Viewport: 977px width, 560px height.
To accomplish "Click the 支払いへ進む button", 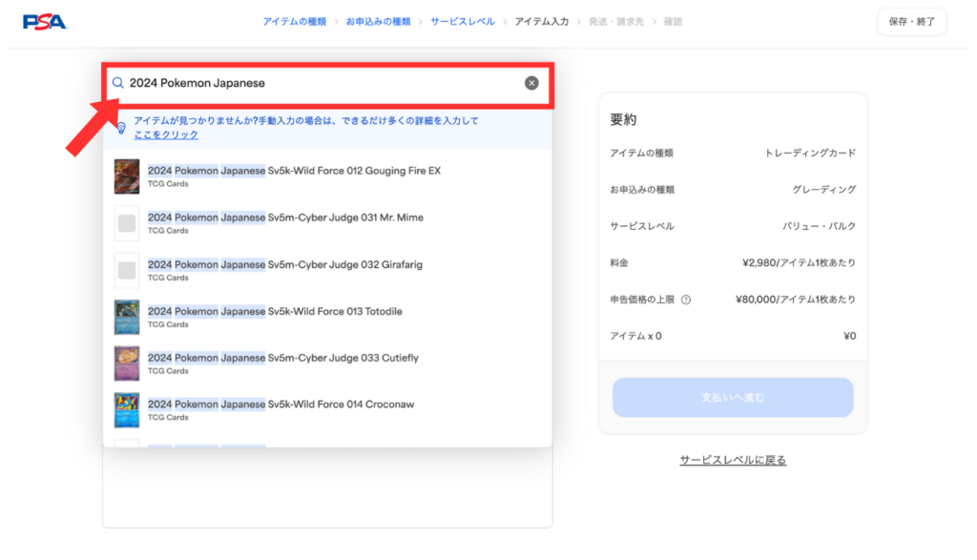I will click(733, 398).
